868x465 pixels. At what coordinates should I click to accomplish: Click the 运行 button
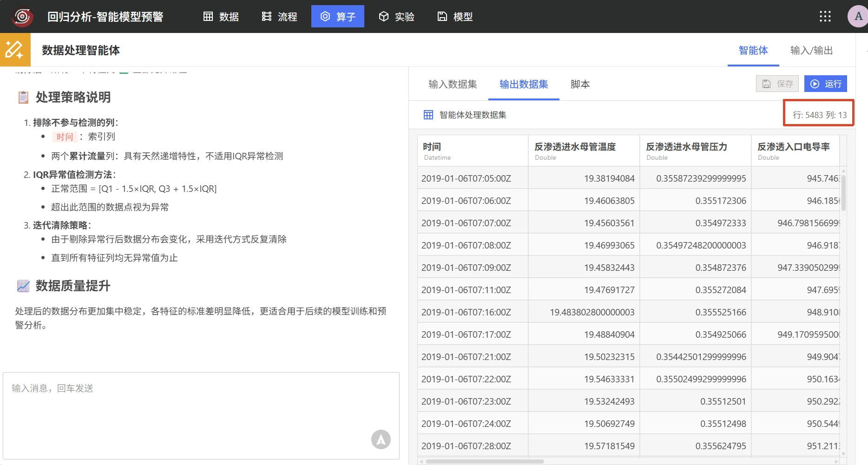point(826,84)
